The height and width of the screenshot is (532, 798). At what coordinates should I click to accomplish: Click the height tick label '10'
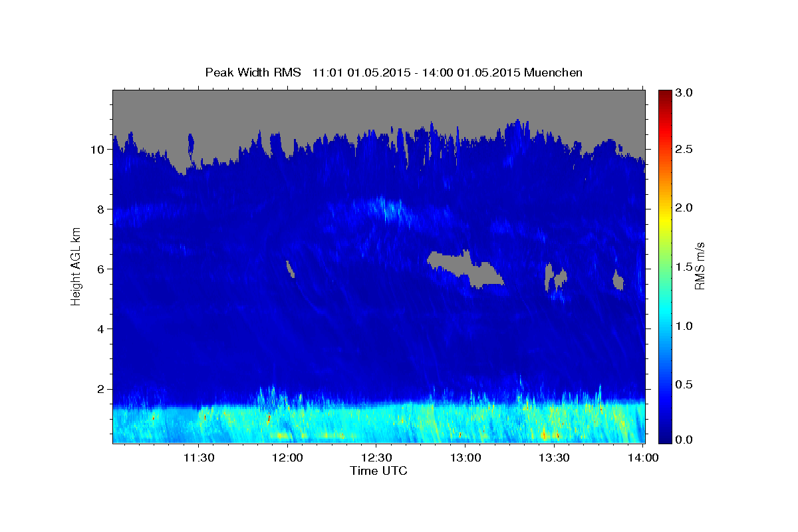[98, 150]
